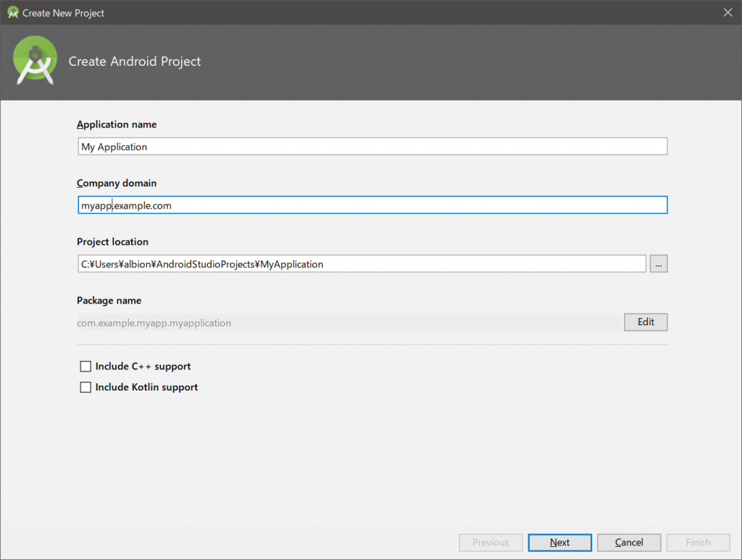Click the greyed-out Previous button
This screenshot has width=742, height=560.
[x=491, y=543]
